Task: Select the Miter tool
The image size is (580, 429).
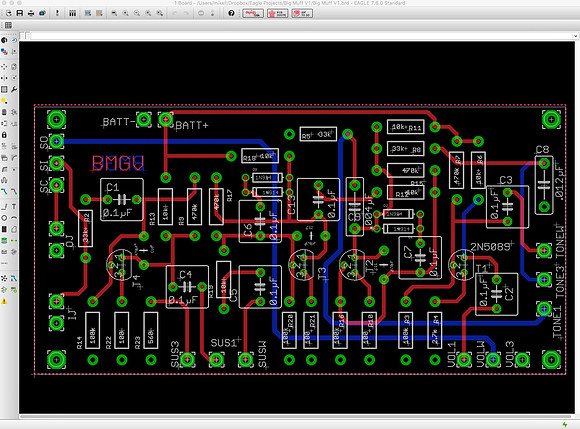Action: (14, 158)
